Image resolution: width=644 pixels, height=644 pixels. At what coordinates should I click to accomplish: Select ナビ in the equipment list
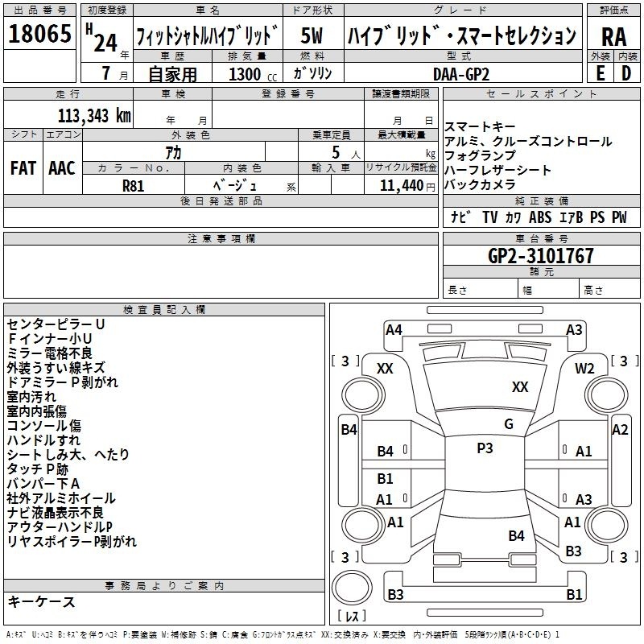click(461, 217)
